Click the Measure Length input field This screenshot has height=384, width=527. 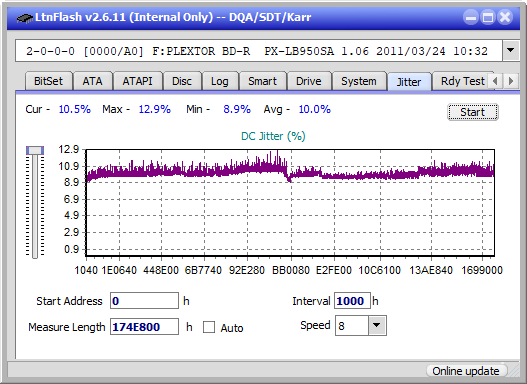[145, 327]
